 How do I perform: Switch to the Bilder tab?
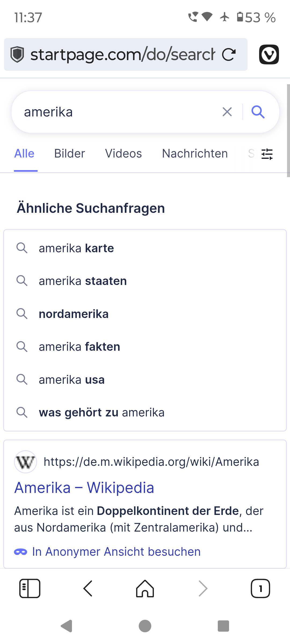[x=70, y=154]
